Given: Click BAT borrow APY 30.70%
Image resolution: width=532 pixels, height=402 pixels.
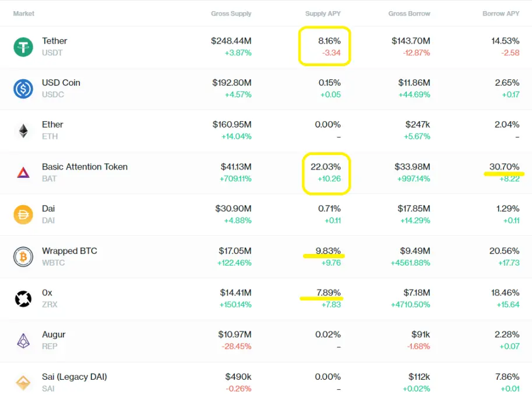Looking at the screenshot, I should [x=504, y=167].
